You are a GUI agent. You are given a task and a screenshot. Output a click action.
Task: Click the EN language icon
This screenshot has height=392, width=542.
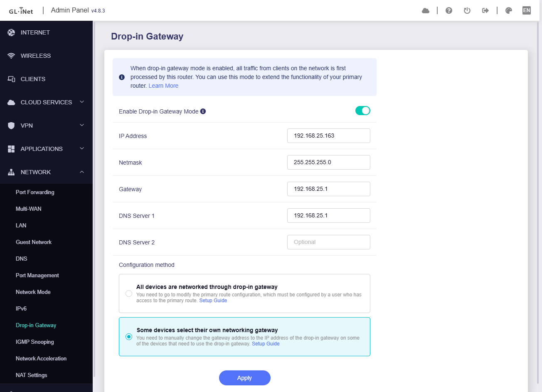(526, 10)
